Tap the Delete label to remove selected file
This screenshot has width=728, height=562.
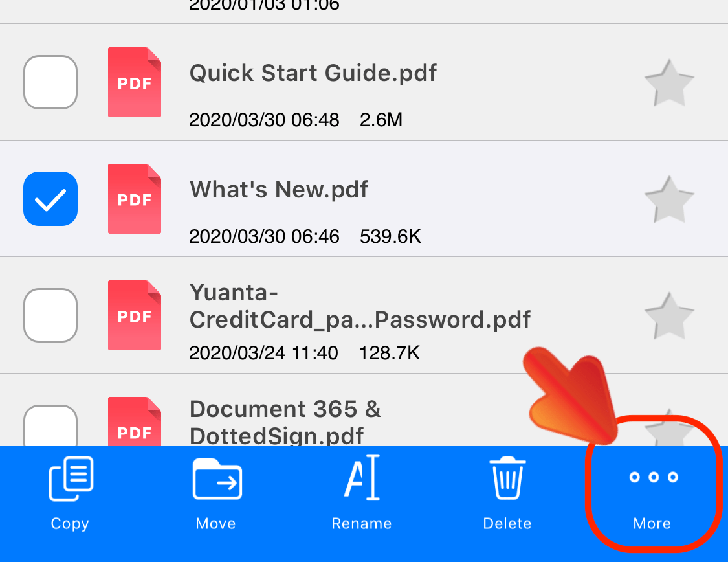(507, 523)
